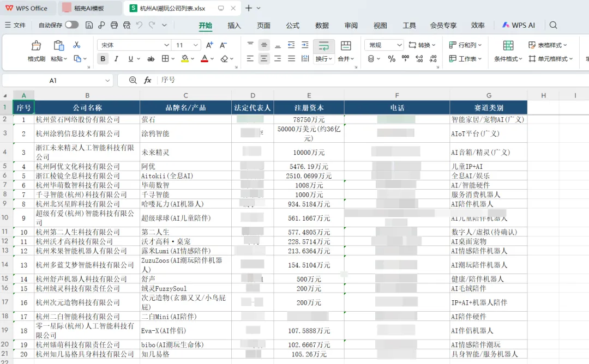The height and width of the screenshot is (364, 589).
Task: Align cell text left
Action: [x=250, y=58]
